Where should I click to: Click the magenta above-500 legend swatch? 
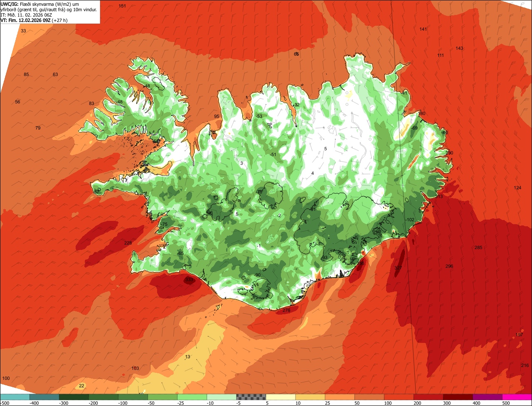coord(517,397)
